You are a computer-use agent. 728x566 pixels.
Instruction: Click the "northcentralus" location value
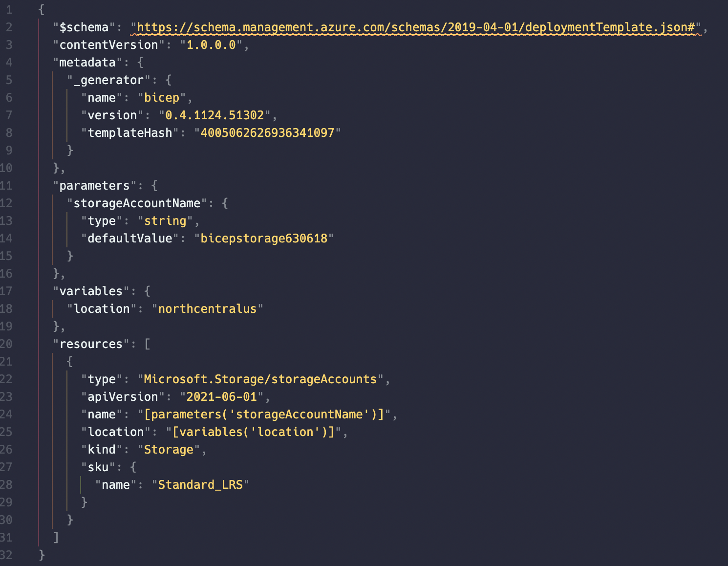pos(207,309)
